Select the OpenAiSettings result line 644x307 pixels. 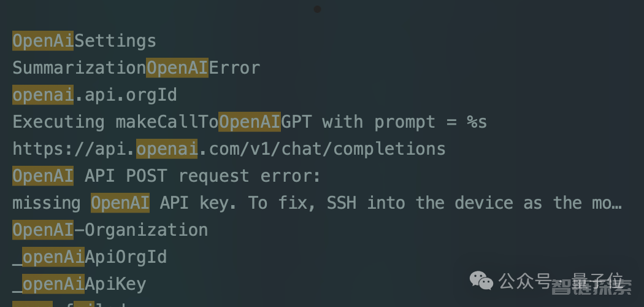coord(84,41)
